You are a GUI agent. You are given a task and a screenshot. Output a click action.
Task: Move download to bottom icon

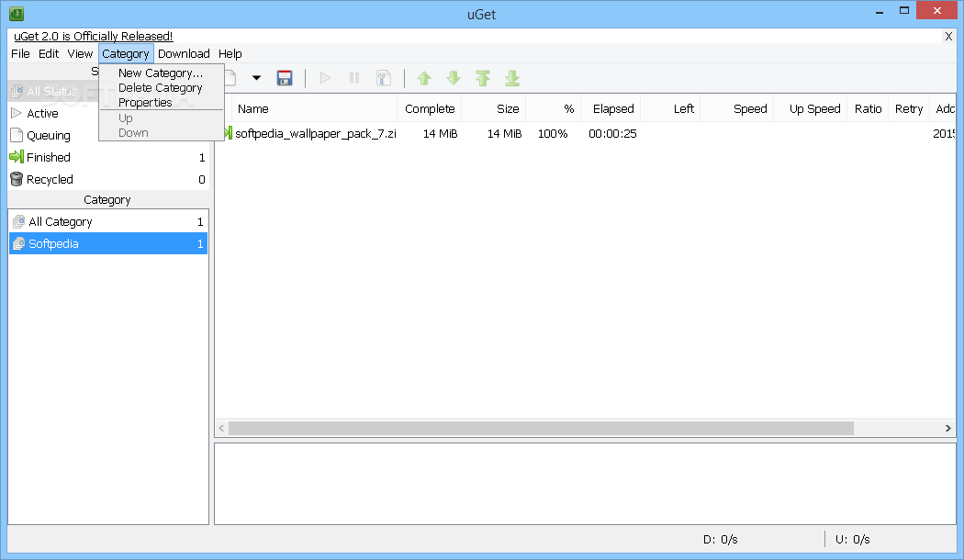click(512, 78)
